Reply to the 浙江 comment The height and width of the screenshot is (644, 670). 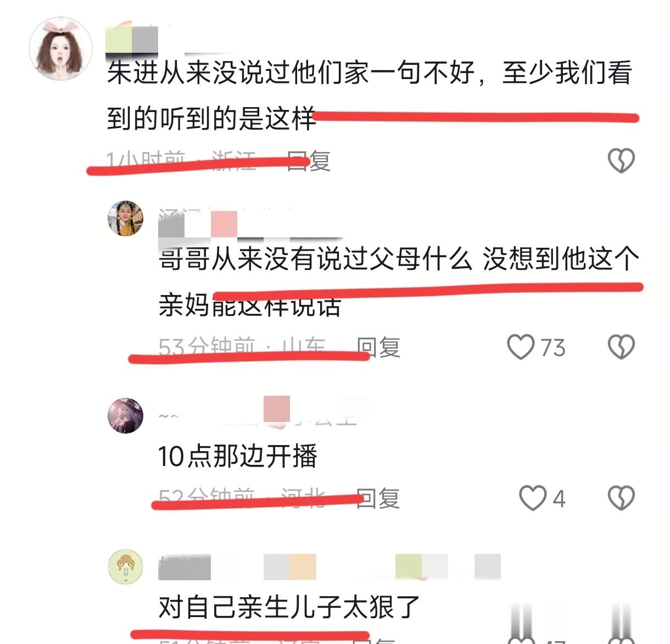coord(309,161)
